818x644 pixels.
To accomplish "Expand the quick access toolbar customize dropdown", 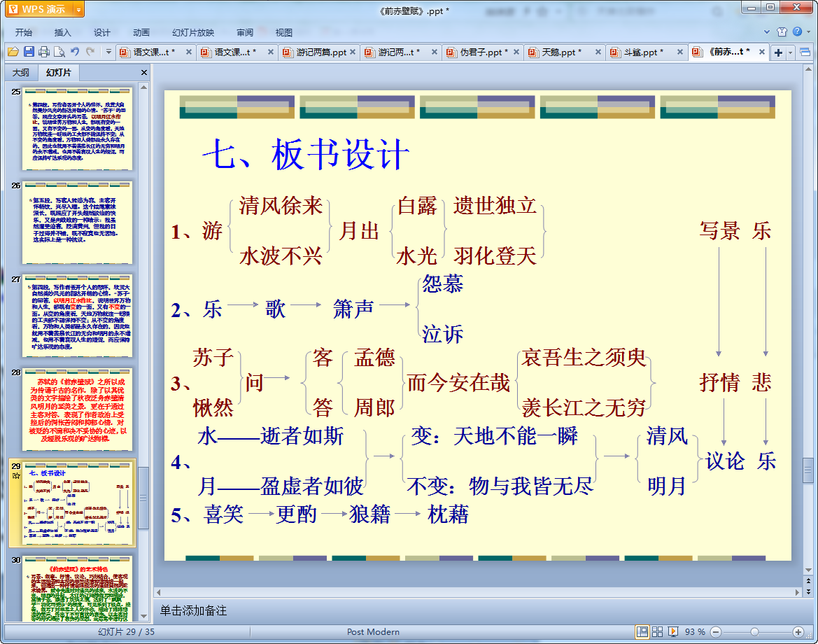I will coord(108,51).
